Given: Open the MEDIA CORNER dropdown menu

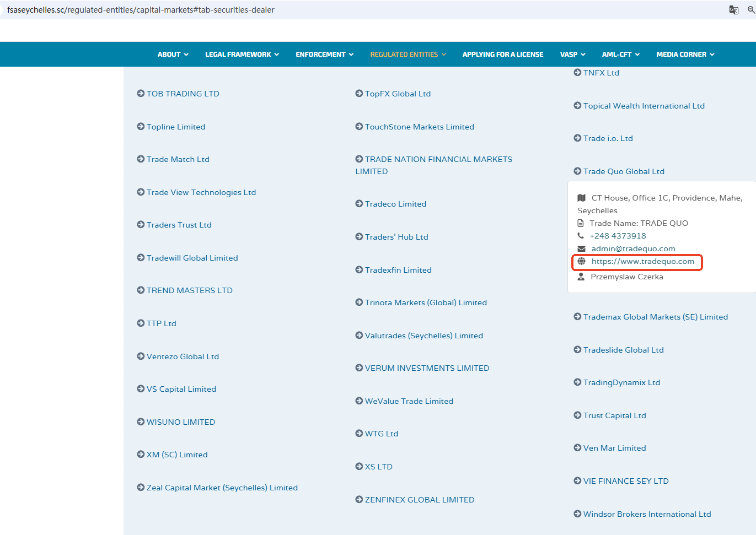Looking at the screenshot, I should (685, 55).
